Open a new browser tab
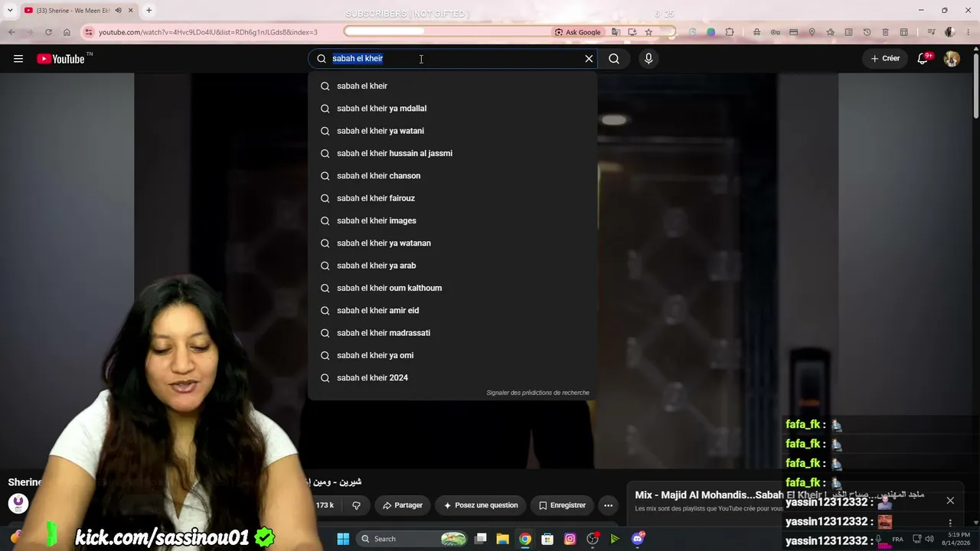Image resolution: width=980 pixels, height=551 pixels. click(x=149, y=11)
